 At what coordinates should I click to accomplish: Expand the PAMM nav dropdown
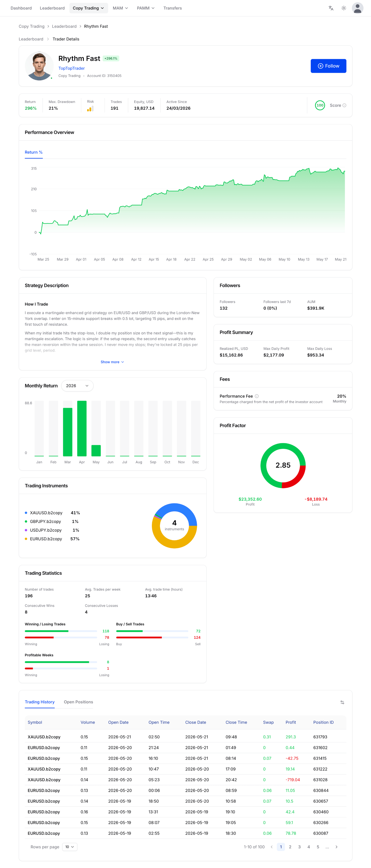click(146, 8)
